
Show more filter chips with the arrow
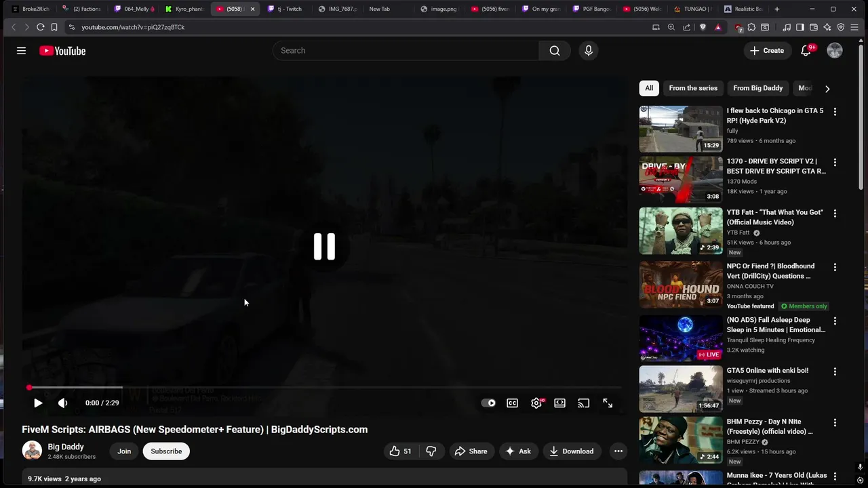pos(827,89)
